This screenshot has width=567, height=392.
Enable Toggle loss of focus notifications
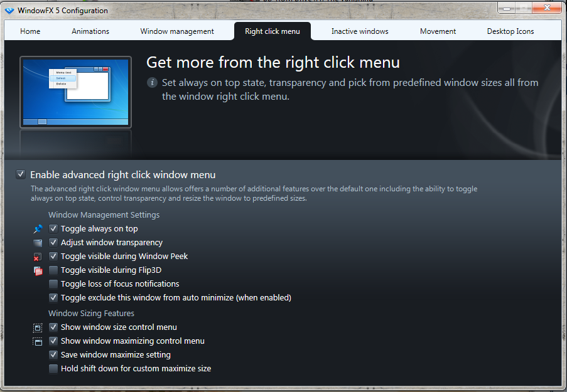53,284
